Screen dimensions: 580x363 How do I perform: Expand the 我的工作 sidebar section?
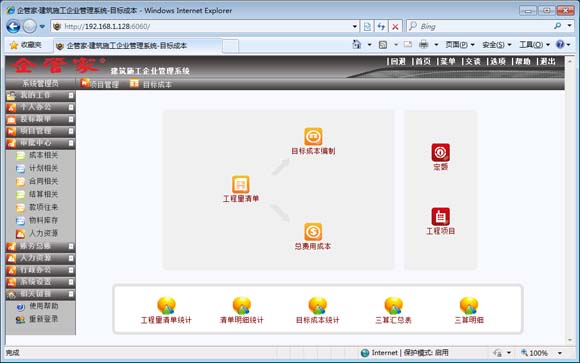40,95
